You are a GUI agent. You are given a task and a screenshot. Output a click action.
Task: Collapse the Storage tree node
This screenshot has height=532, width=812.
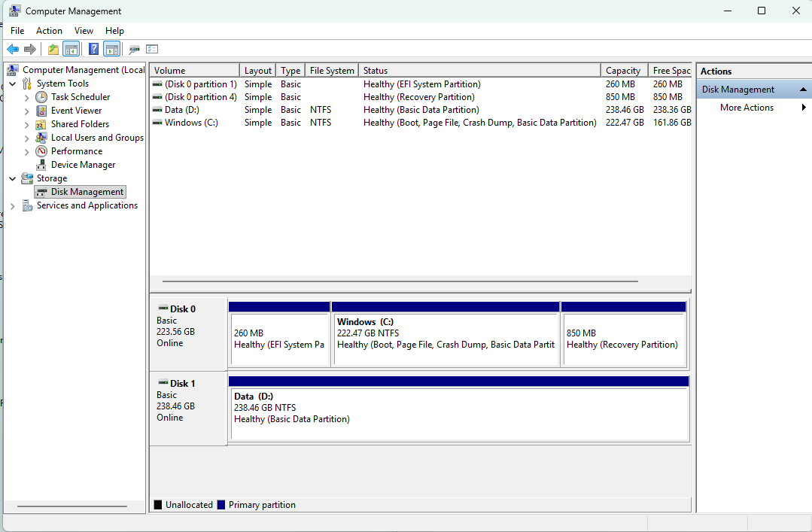(x=13, y=179)
